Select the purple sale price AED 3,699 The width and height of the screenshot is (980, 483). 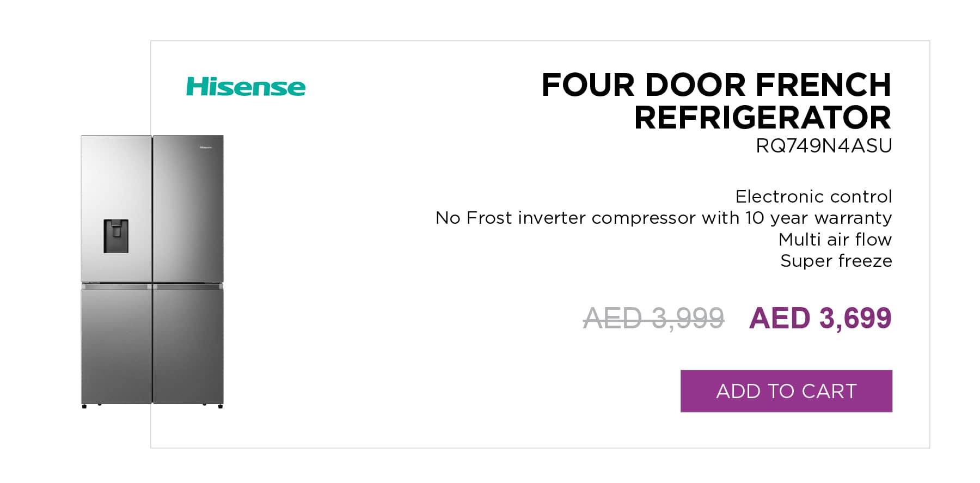click(820, 319)
